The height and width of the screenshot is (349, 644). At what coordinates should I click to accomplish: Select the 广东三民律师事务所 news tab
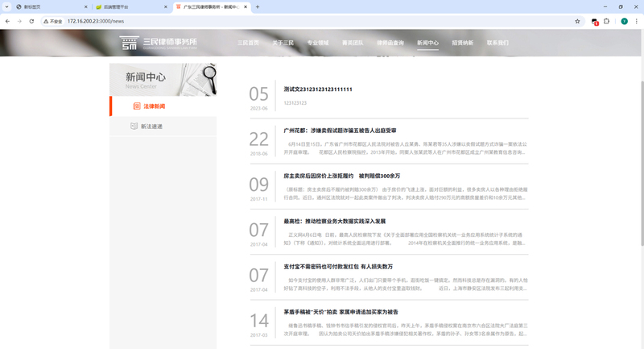[x=212, y=7]
